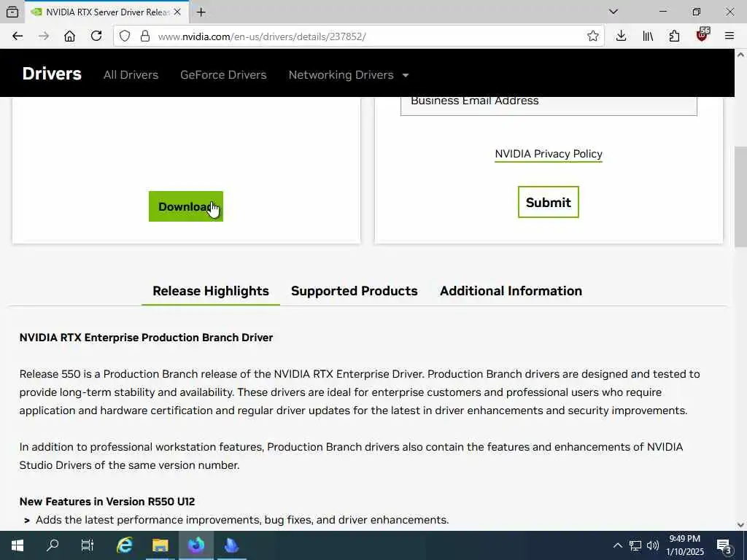
Task: Click the scrollbar up arrow
Action: [x=740, y=55]
